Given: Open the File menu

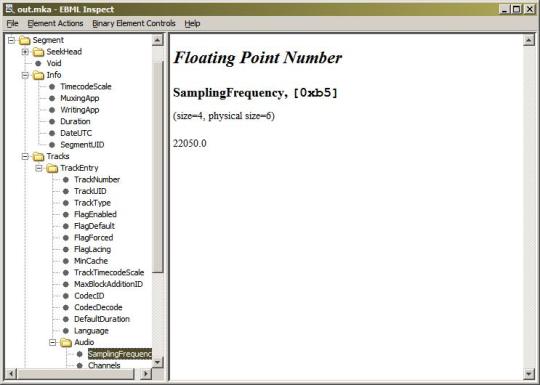Looking at the screenshot, I should pos(12,23).
